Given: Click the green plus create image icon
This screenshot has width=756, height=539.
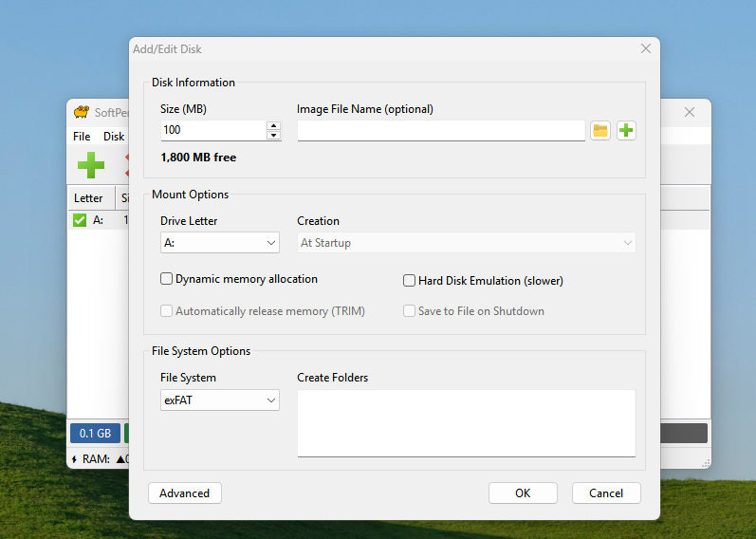Looking at the screenshot, I should [x=626, y=130].
